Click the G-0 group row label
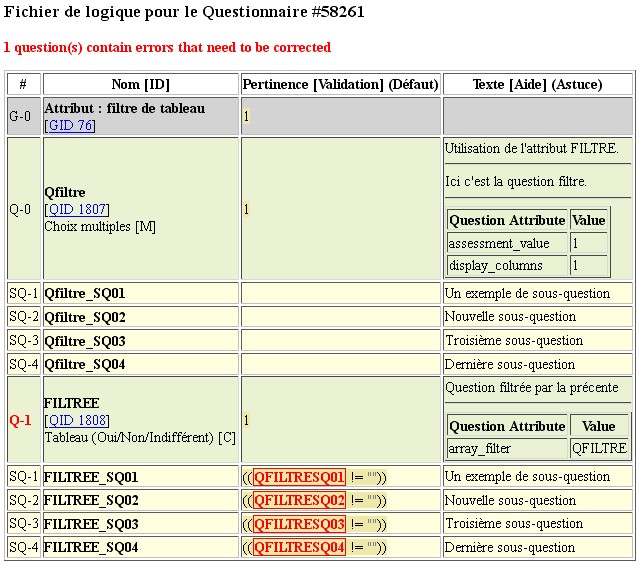This screenshot has width=639, height=567. point(22,117)
